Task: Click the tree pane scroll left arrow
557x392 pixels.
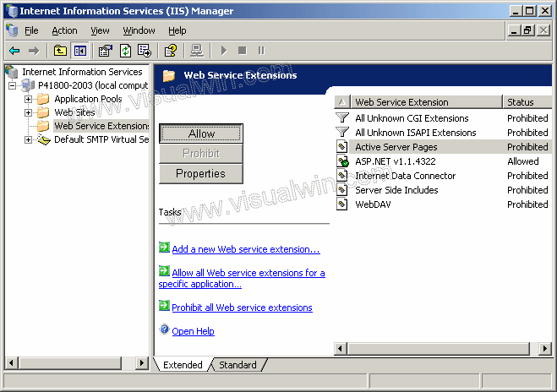Action: [11, 363]
